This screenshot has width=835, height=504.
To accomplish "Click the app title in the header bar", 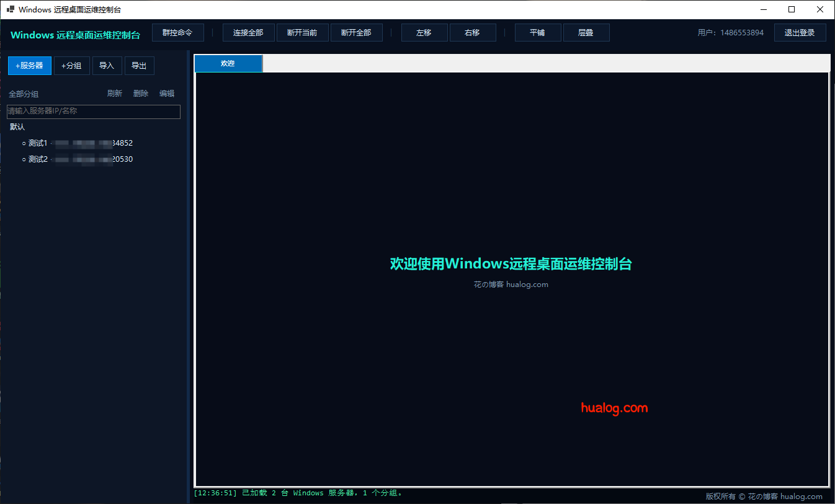I will (x=76, y=35).
